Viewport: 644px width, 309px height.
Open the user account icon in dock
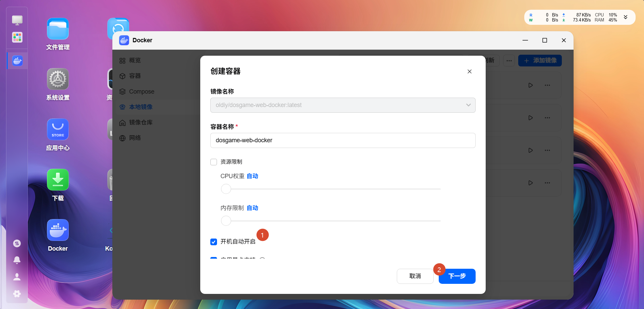pyautogui.click(x=17, y=277)
